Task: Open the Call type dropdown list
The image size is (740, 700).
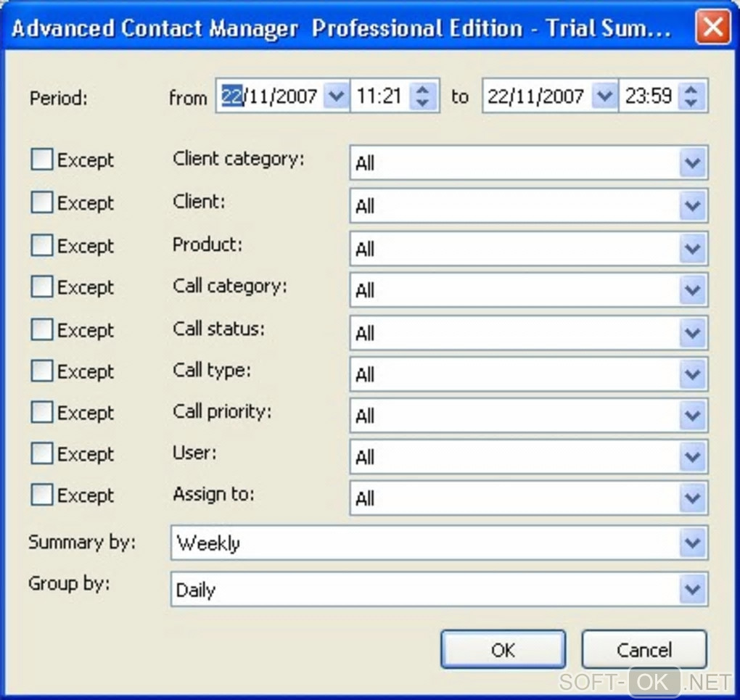Action: pyautogui.click(x=693, y=374)
